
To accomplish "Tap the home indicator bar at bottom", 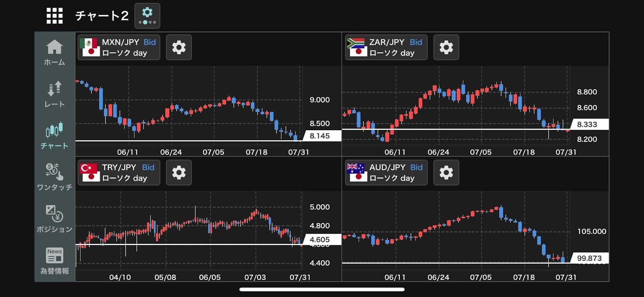I will (322, 289).
